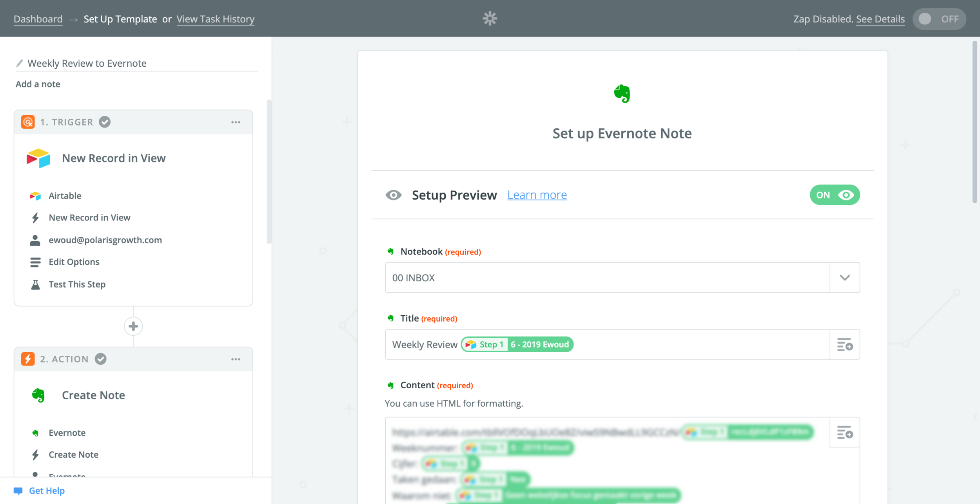
Task: Click the lines icon beside Edit Options
Action: click(x=35, y=262)
